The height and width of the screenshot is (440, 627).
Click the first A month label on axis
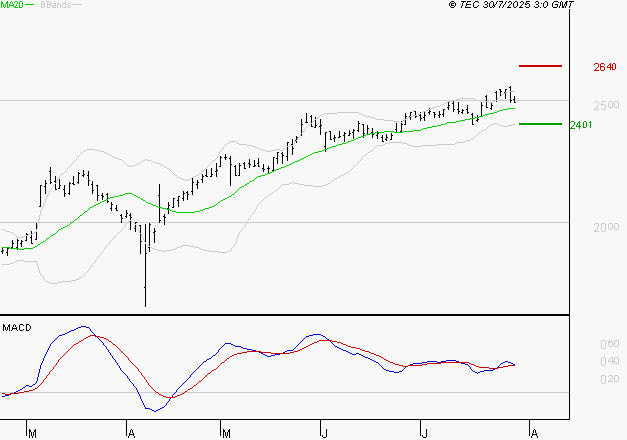coord(131,433)
